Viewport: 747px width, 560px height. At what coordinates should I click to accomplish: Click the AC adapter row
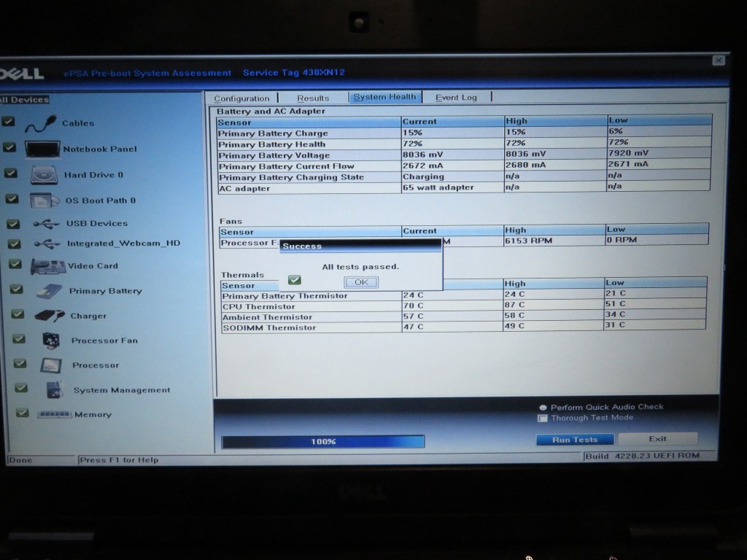coord(464,187)
